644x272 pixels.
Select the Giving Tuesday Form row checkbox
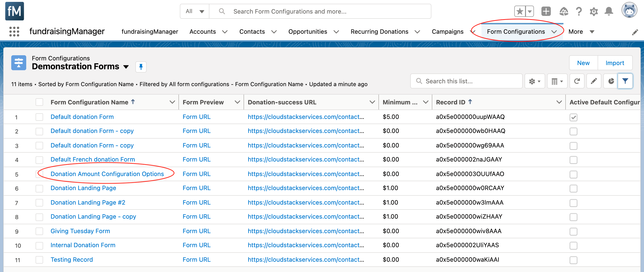pyautogui.click(x=39, y=231)
